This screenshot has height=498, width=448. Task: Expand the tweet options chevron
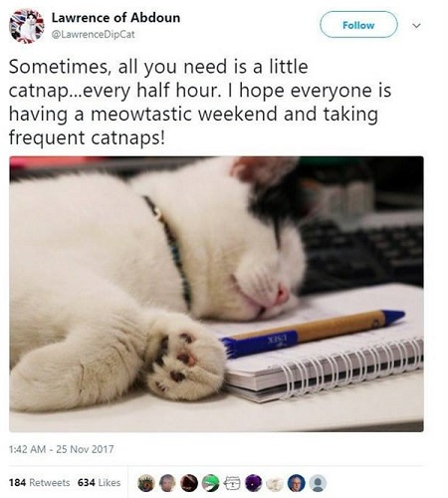[x=416, y=25]
